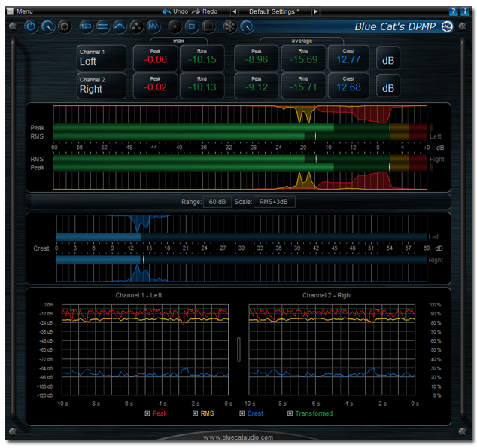Go to the previous preset arrow
The image size is (477, 448).
pos(234,11)
